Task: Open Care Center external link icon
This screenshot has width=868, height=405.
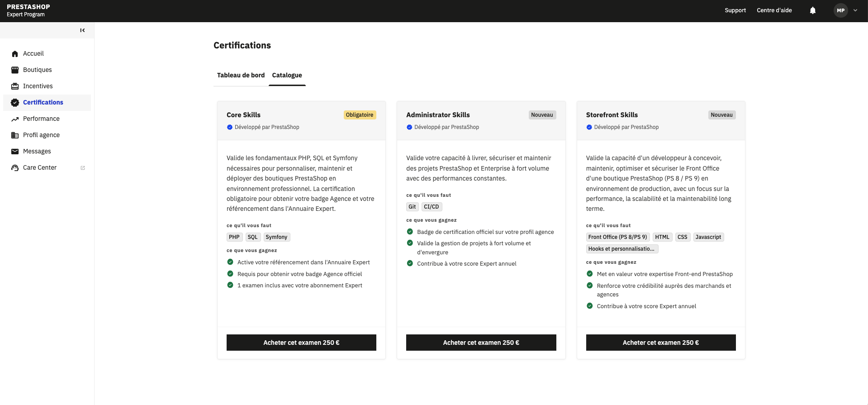Action: [x=83, y=167]
